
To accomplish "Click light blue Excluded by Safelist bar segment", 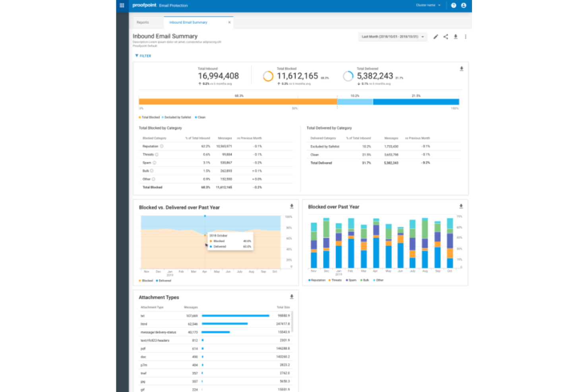I will coord(355,102).
